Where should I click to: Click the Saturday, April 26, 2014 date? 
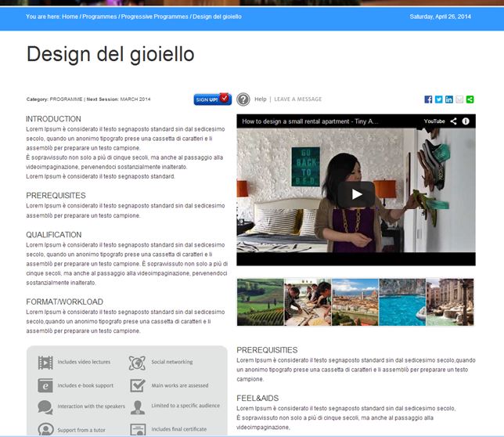(x=441, y=16)
